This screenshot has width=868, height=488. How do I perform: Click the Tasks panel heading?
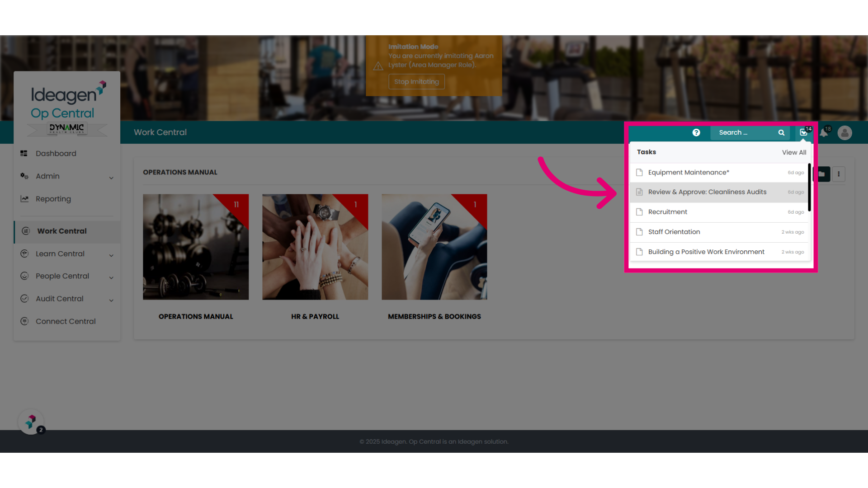click(x=646, y=152)
